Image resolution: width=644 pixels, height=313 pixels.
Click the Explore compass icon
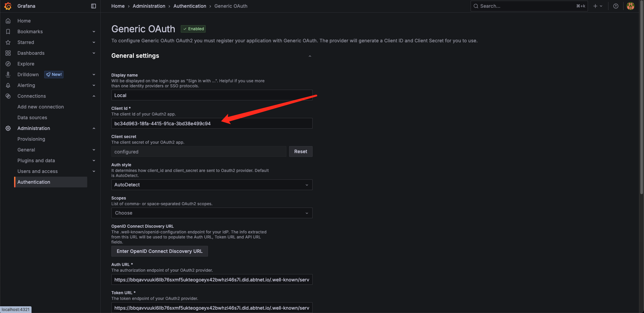[x=8, y=64]
